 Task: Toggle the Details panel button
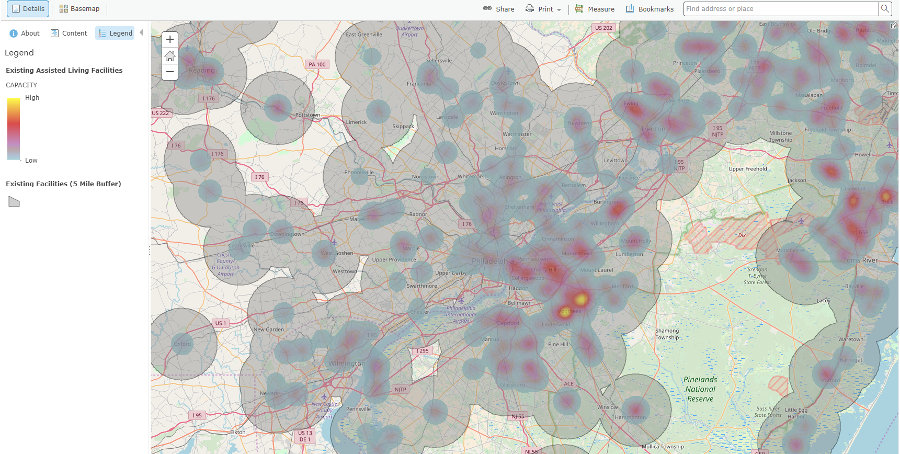[x=26, y=8]
